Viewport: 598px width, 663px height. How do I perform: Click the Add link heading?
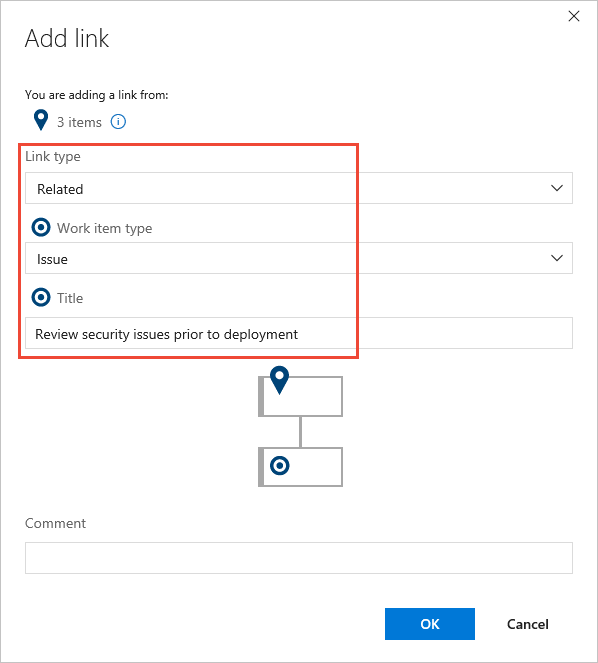67,38
